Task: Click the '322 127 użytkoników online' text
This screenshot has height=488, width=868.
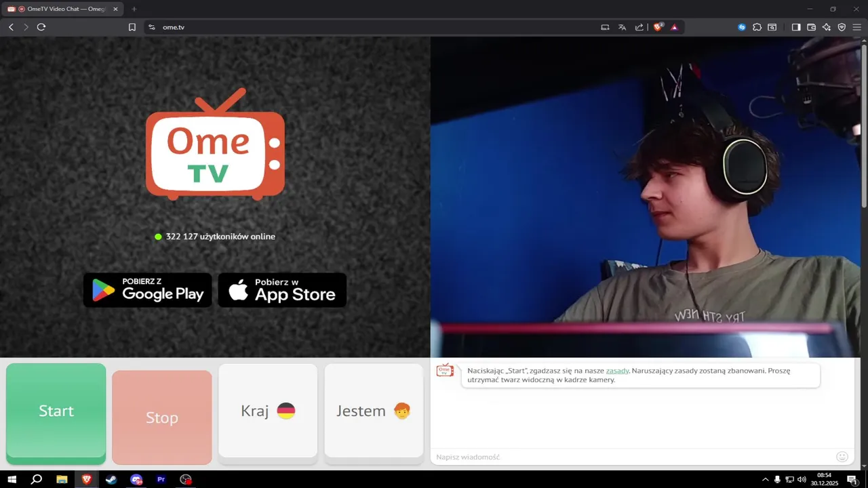Action: 220,237
